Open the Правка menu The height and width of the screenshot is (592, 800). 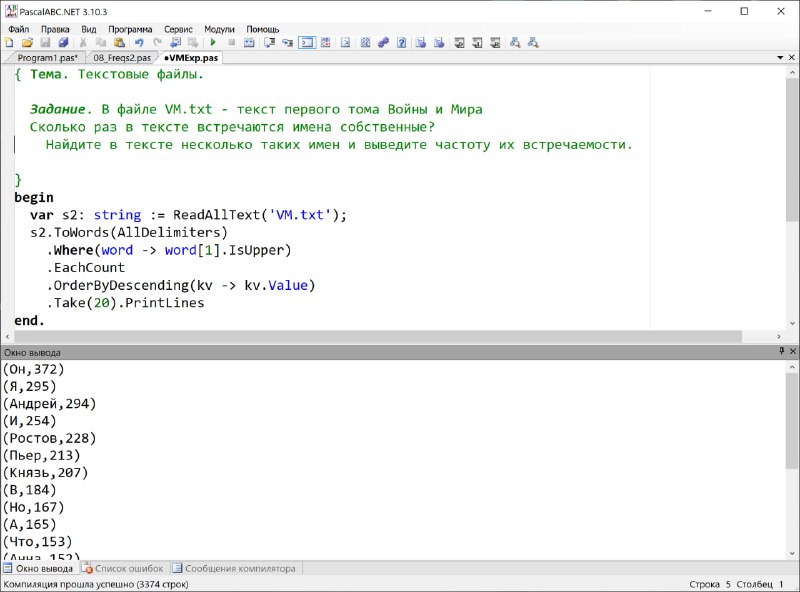tap(55, 29)
